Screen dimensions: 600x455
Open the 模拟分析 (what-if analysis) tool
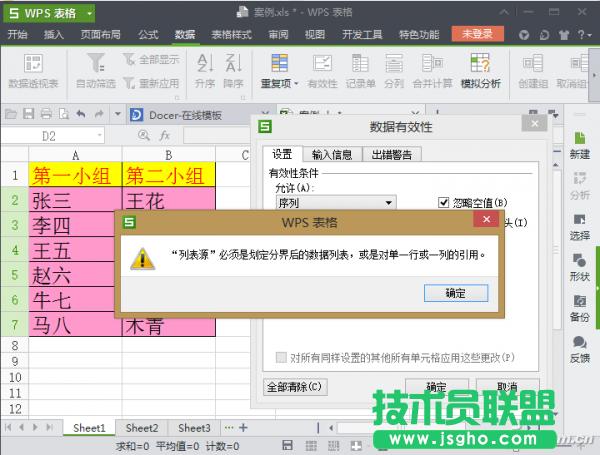click(x=480, y=69)
